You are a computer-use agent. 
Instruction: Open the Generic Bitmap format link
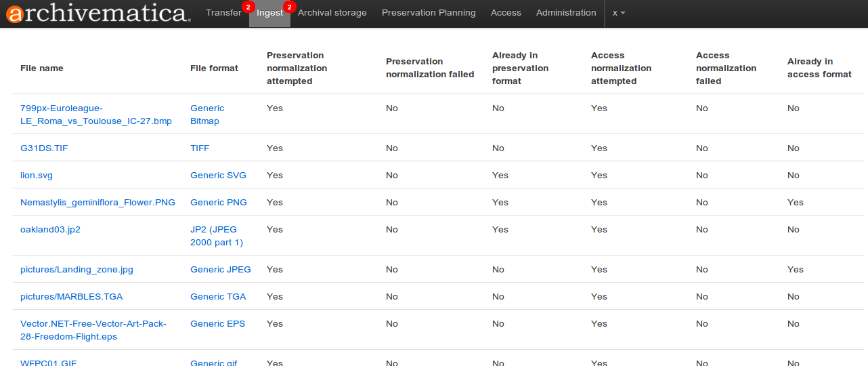point(207,115)
